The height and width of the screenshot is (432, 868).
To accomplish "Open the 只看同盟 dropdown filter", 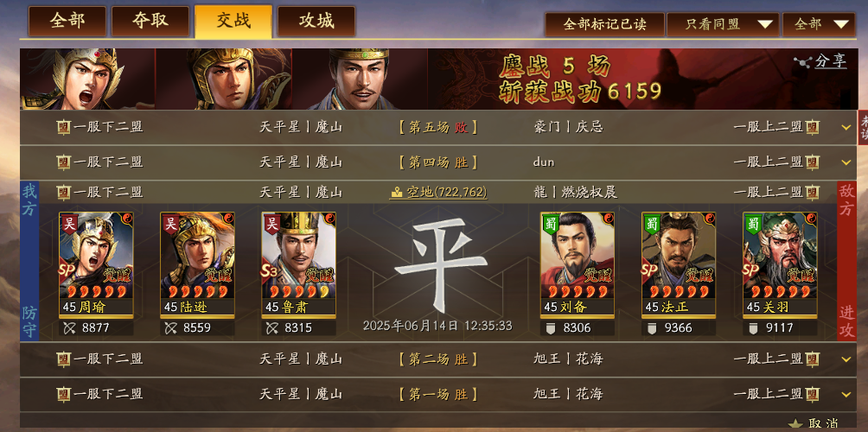I will tap(723, 24).
